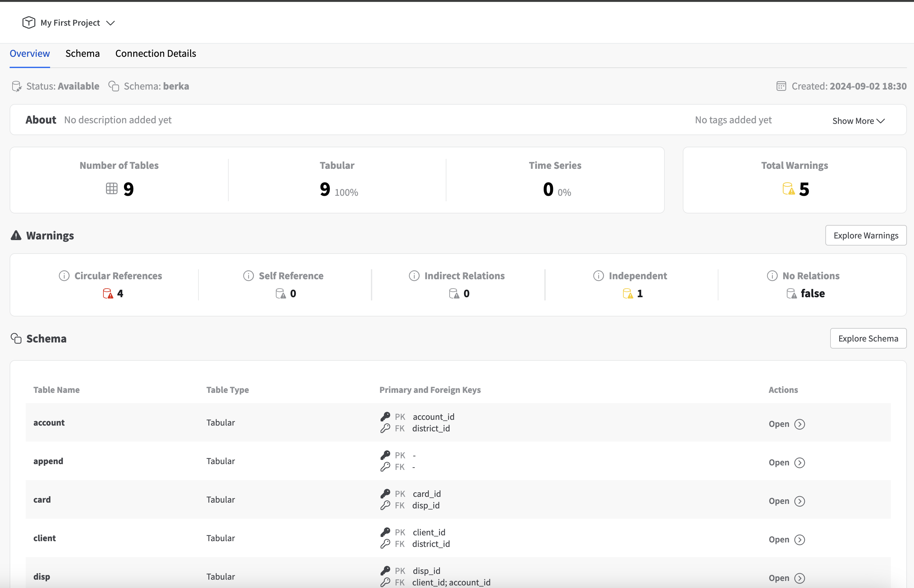The height and width of the screenshot is (588, 914).
Task: Click the Created date 2024-09-02 18:30
Action: pyautogui.click(x=868, y=86)
